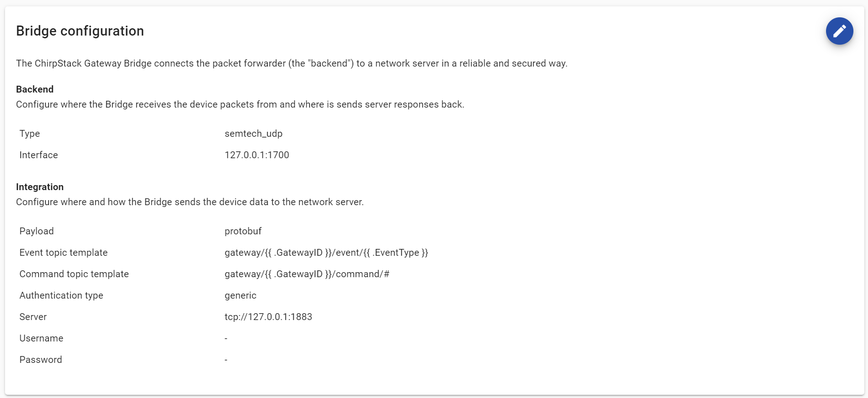The image size is (868, 398).
Task: Click the Type row label
Action: click(30, 134)
